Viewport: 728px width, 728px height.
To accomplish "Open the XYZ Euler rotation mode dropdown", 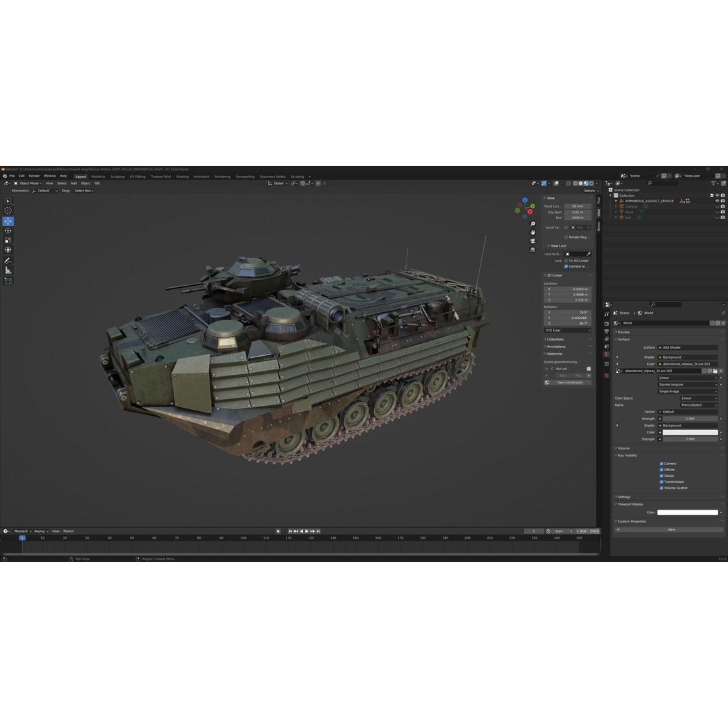I will pyautogui.click(x=568, y=330).
